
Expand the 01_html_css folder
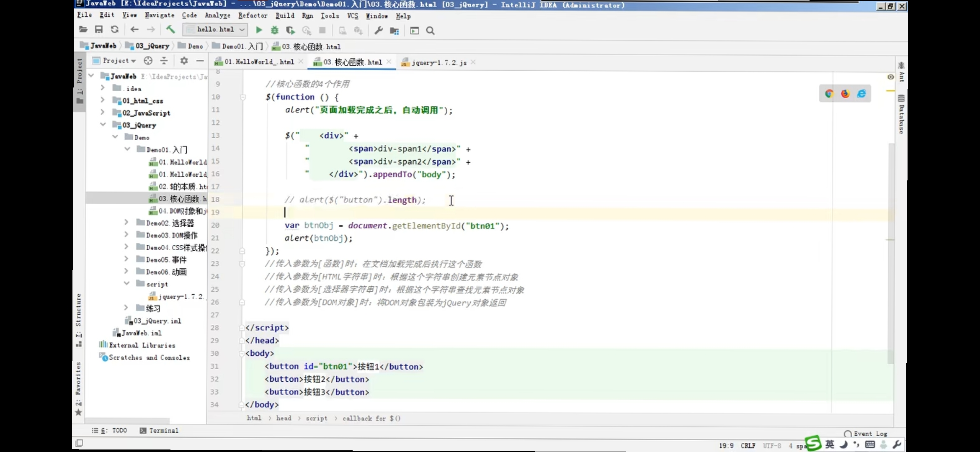[102, 100]
